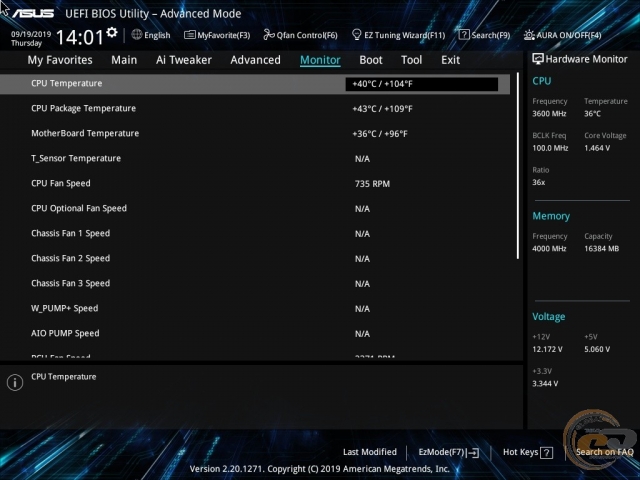Open the Ai Tweaker tab
Viewport: 640px width, 480px height.
[184, 60]
